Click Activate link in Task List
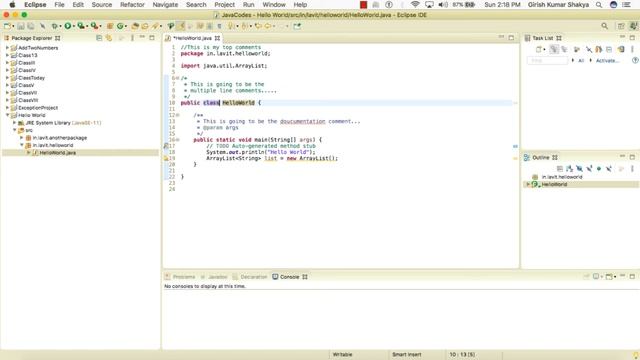 pos(607,60)
